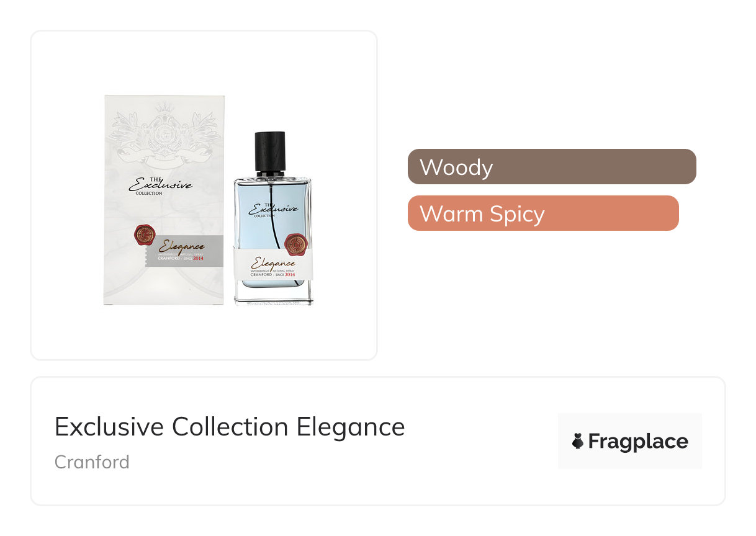Click the Exclusive Collection script on the bottle
Viewport: 756px width, 536px height.
pos(273,210)
